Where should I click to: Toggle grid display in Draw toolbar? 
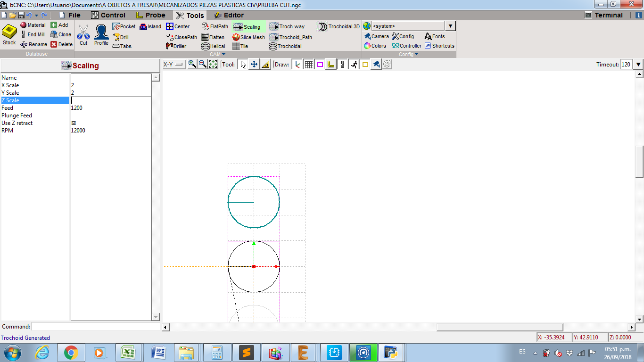point(308,65)
